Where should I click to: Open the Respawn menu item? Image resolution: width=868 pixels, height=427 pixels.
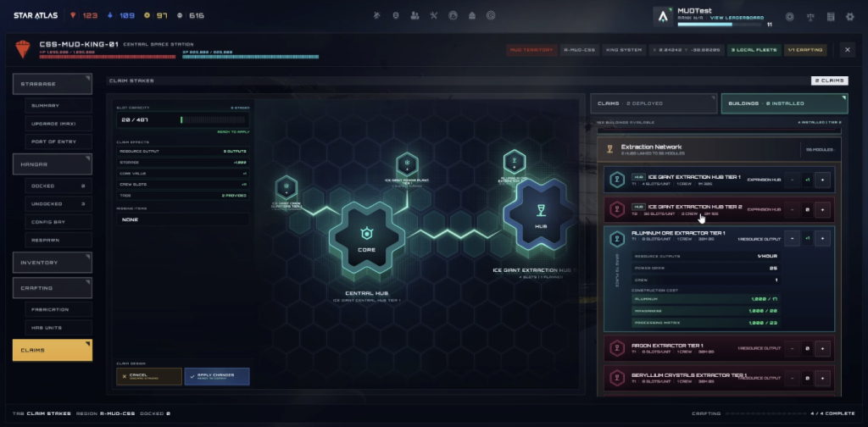(58, 241)
